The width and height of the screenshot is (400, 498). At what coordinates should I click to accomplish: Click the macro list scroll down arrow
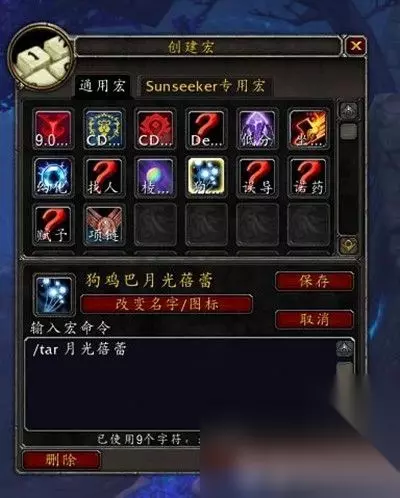[349, 246]
